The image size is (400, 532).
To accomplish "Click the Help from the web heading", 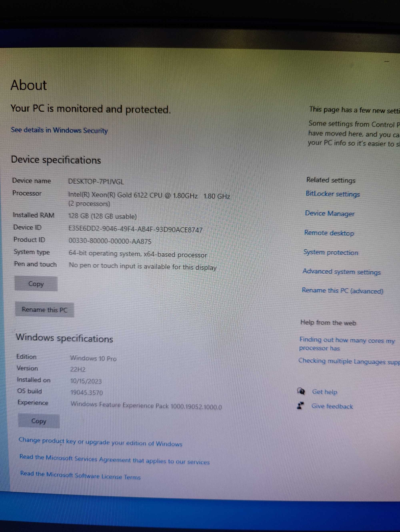I will [x=328, y=323].
